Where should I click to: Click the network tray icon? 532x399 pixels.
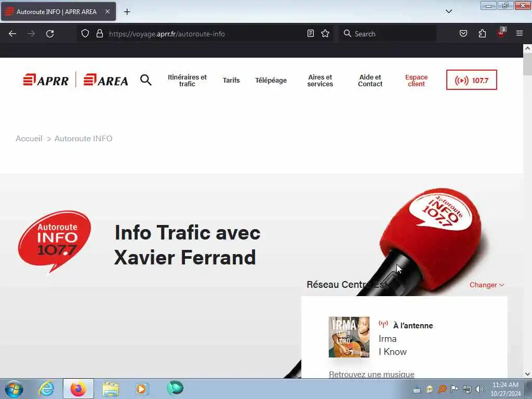(x=467, y=390)
